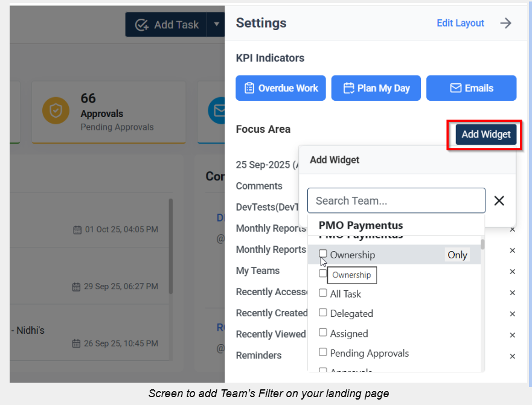Enable the All Task checkbox

[323, 293]
